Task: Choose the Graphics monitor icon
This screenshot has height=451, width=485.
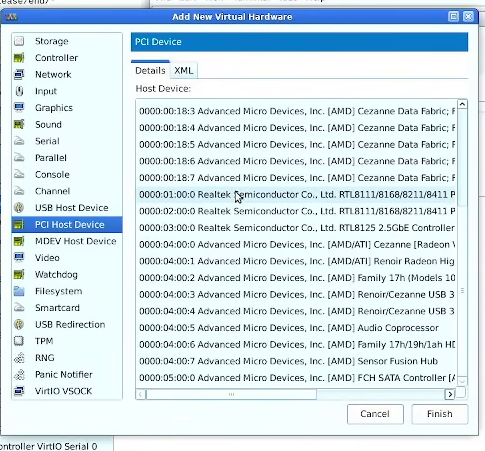Action: pyautogui.click(x=19, y=108)
